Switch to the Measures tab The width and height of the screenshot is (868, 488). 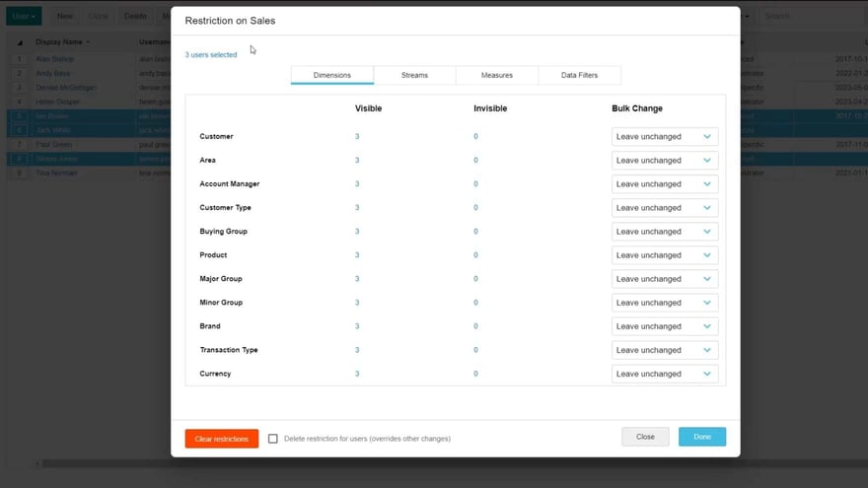coord(496,75)
